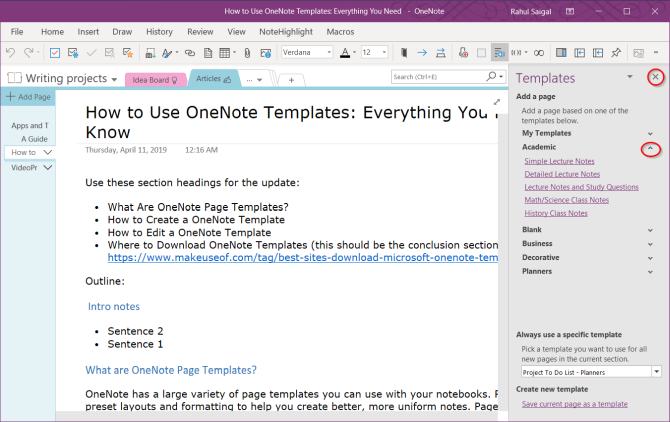This screenshot has height=422, width=670.
Task: Click the grayed picture icon near toolbar end
Action: 638,53
